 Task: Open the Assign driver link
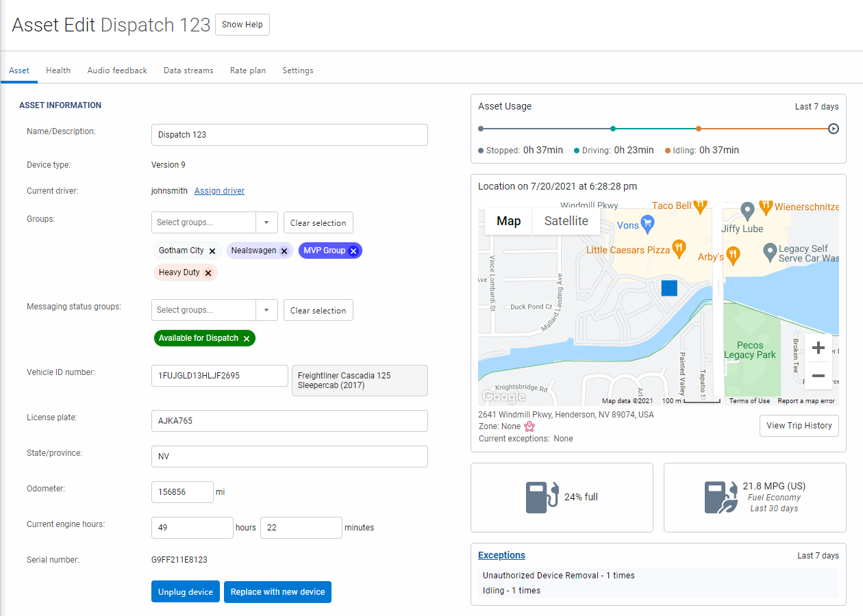tap(219, 190)
